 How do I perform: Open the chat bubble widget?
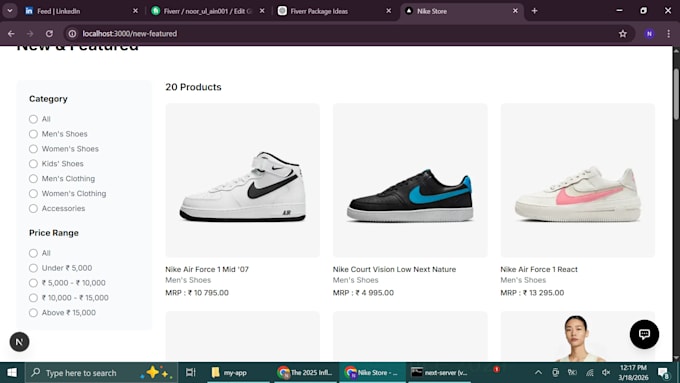[x=644, y=334]
